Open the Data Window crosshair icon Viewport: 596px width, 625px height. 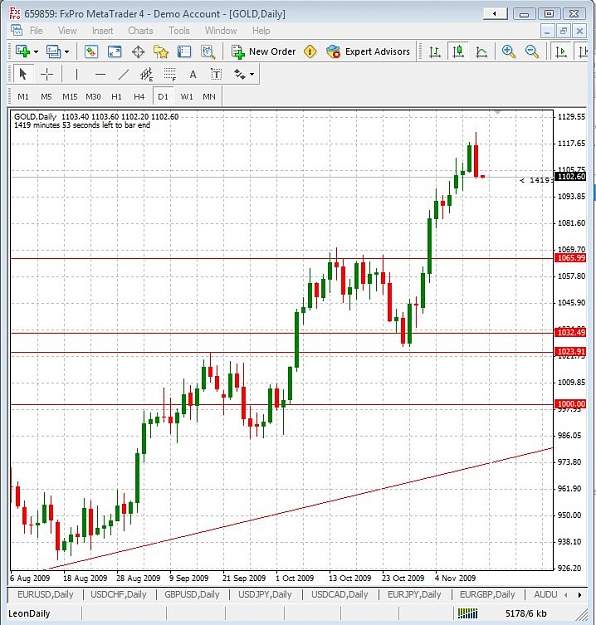[x=138, y=52]
